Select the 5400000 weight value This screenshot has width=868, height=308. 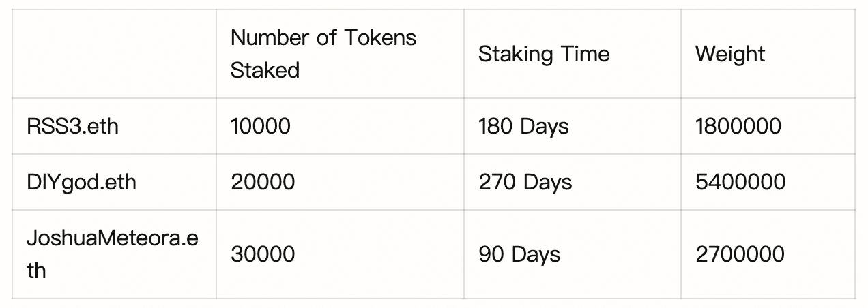click(740, 182)
